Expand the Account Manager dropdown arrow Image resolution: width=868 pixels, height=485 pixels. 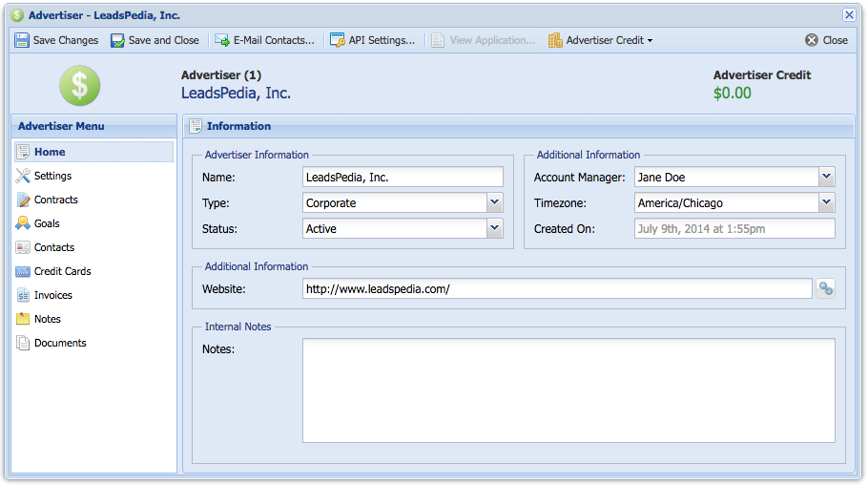(826, 178)
